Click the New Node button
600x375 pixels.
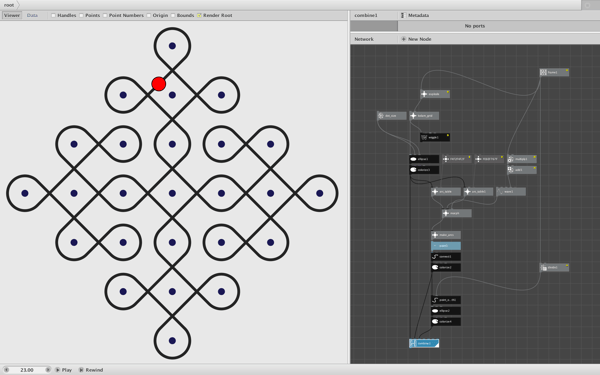(x=416, y=39)
